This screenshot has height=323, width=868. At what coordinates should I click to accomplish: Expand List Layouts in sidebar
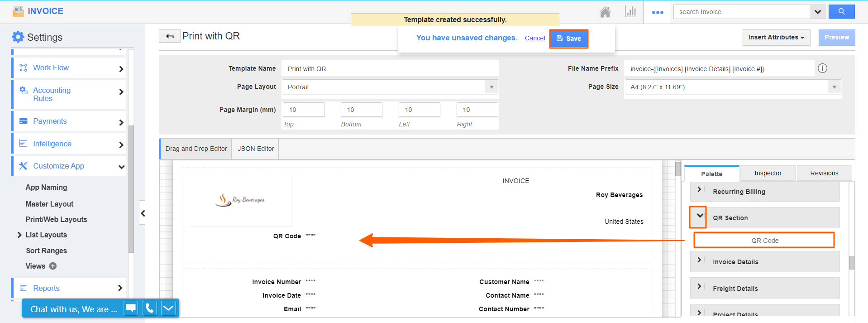(x=19, y=235)
